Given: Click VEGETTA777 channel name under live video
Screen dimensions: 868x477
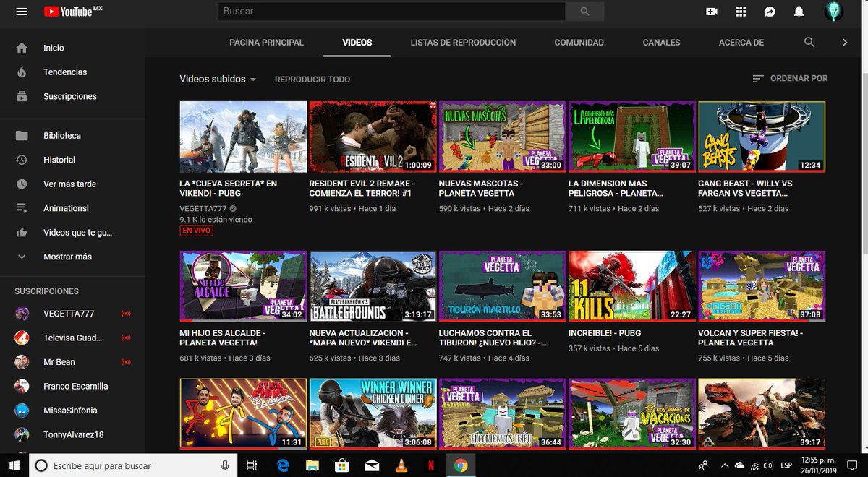Looking at the screenshot, I should tap(203, 209).
